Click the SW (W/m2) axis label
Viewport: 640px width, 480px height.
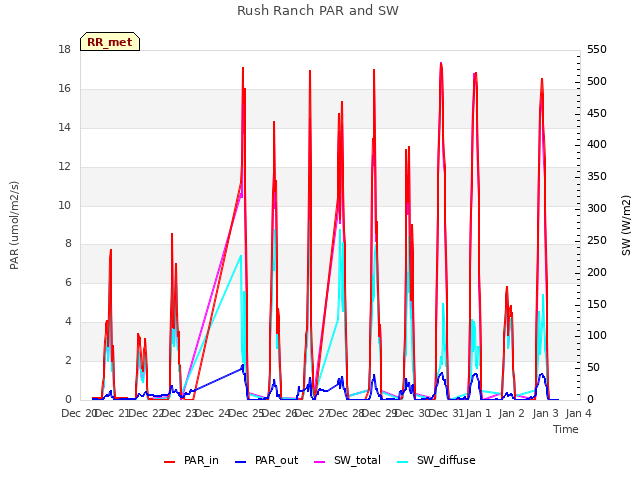(626, 225)
